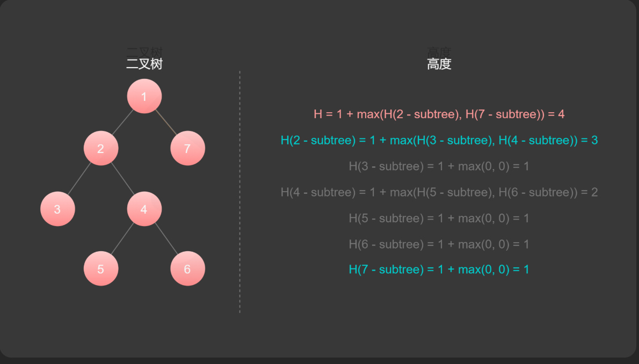Click the H(5 - subtree) formula line
This screenshot has height=364, width=639.
coord(439,219)
